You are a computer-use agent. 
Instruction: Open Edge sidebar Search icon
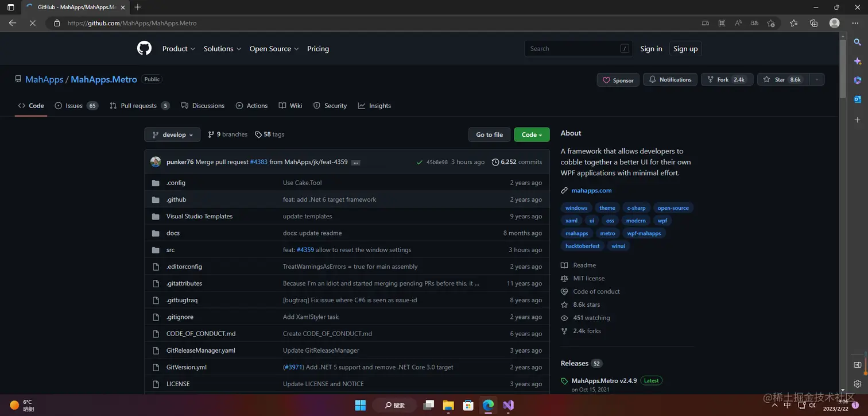pyautogui.click(x=858, y=42)
